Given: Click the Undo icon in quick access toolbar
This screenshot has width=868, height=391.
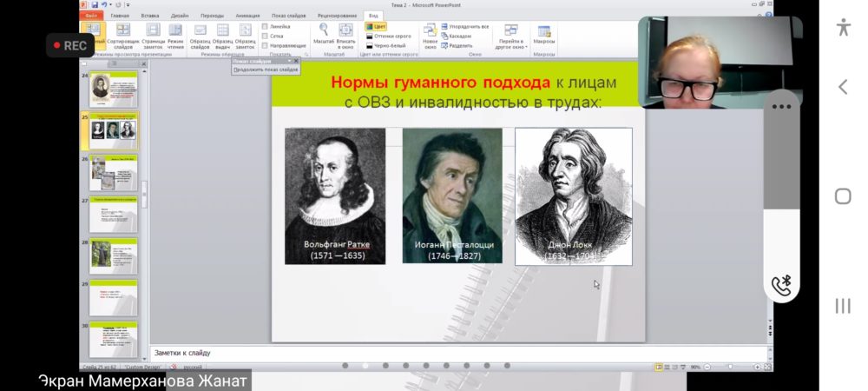Looking at the screenshot, I should (x=103, y=5).
